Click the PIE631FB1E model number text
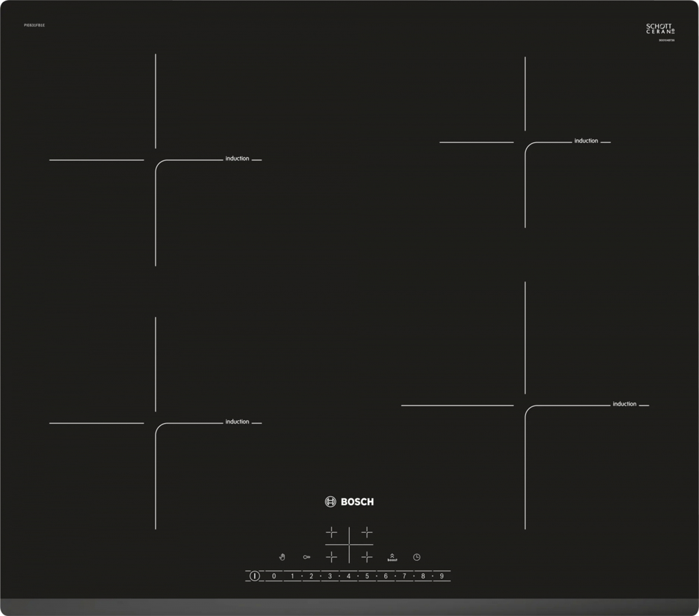Screen dimensions: 699x616 click(34, 25)
